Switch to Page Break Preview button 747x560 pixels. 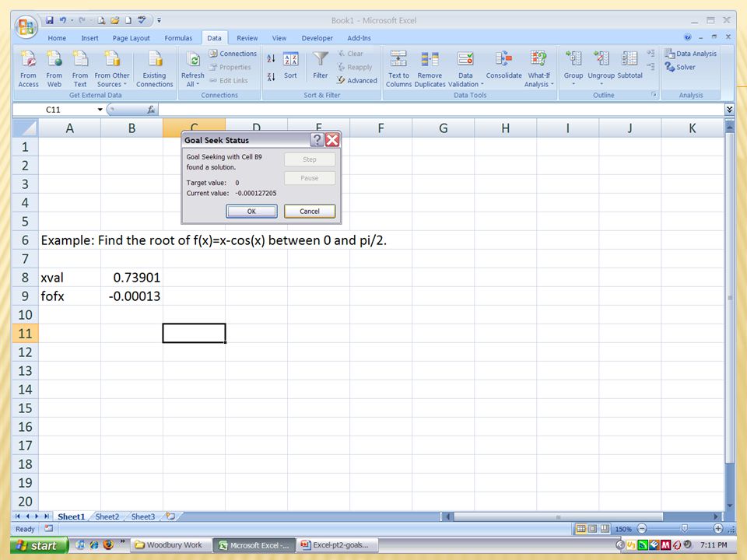[605, 529]
